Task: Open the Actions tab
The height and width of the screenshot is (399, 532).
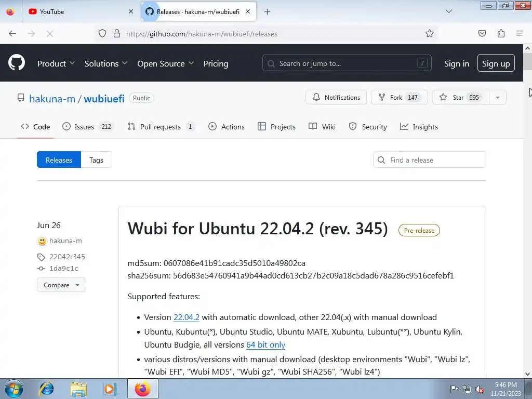Action: pyautogui.click(x=227, y=127)
